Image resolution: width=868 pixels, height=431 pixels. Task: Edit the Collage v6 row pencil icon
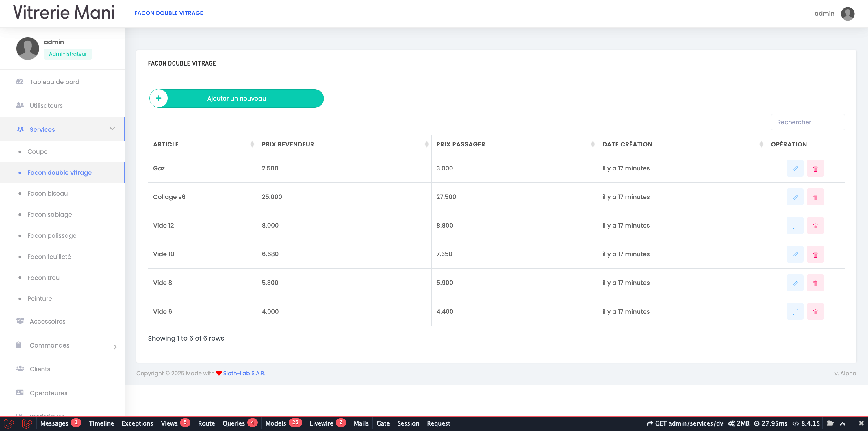[795, 197]
